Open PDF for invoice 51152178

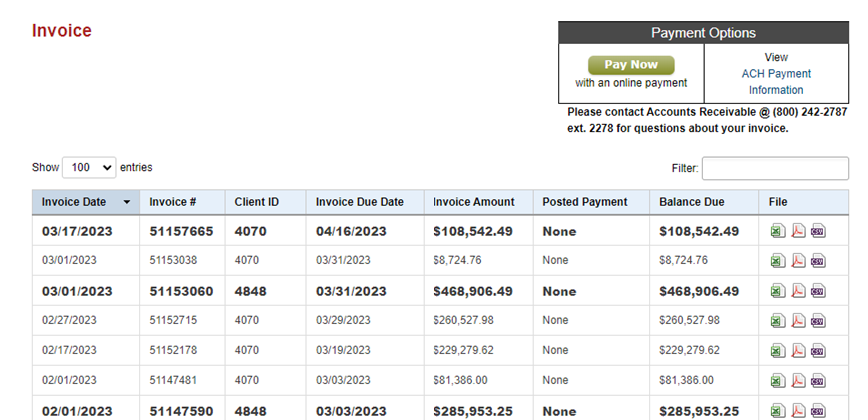(797, 351)
